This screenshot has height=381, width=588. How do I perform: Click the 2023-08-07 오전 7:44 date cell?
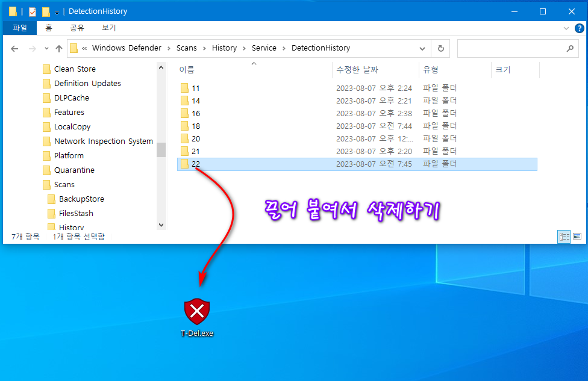click(x=374, y=126)
